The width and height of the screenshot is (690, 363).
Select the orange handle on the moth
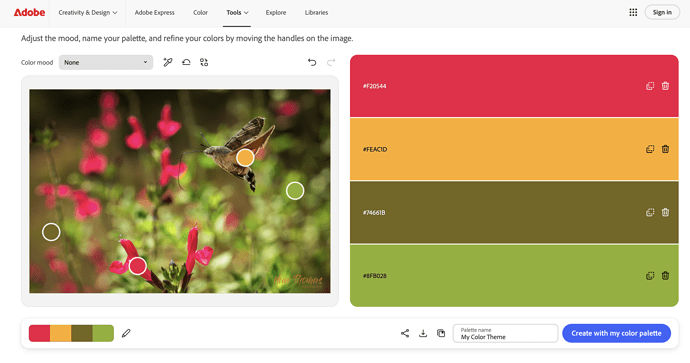pos(245,158)
